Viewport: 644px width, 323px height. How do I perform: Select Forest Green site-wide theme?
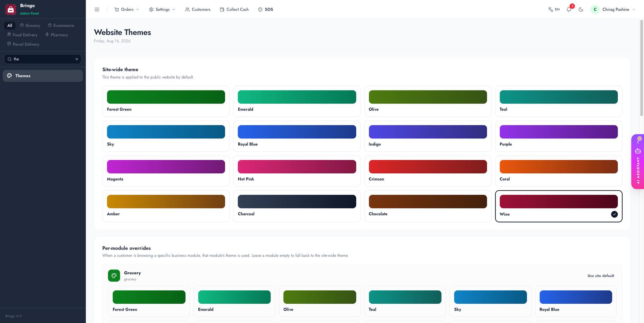tap(166, 101)
